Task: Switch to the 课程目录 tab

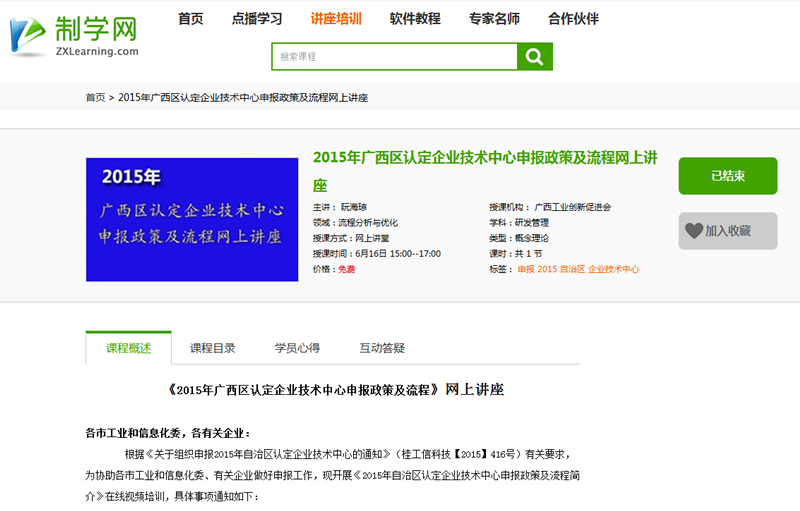Action: [213, 348]
